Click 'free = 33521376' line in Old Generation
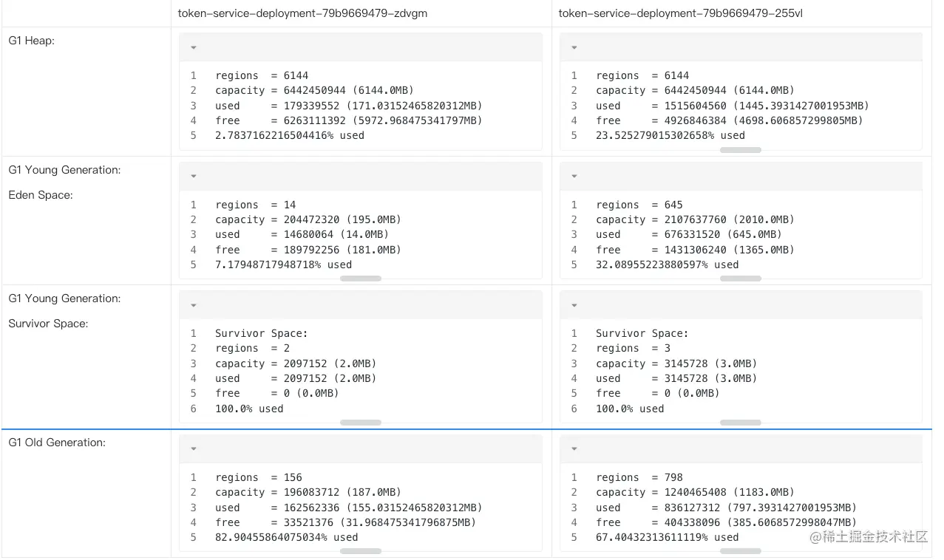The height and width of the screenshot is (560, 944). (x=346, y=522)
